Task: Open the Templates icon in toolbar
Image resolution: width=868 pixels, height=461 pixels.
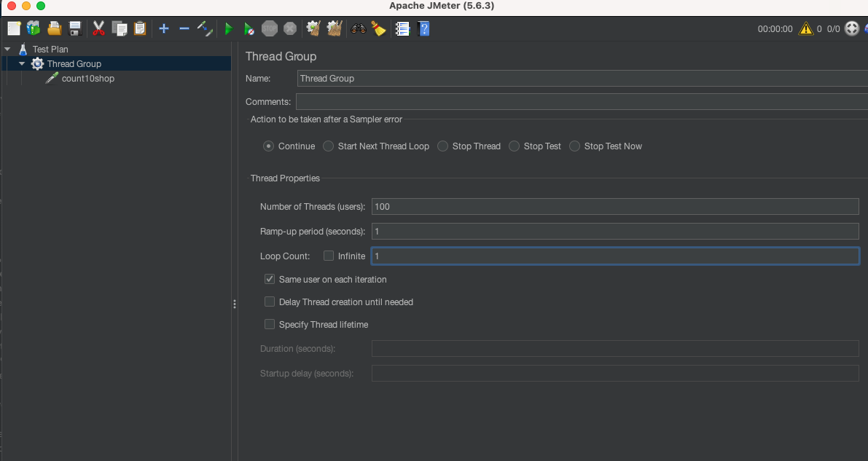Action: coord(34,28)
